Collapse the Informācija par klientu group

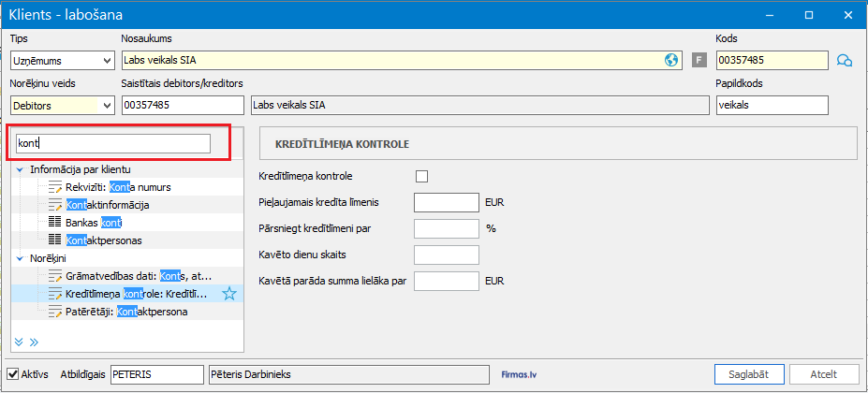pyautogui.click(x=20, y=169)
